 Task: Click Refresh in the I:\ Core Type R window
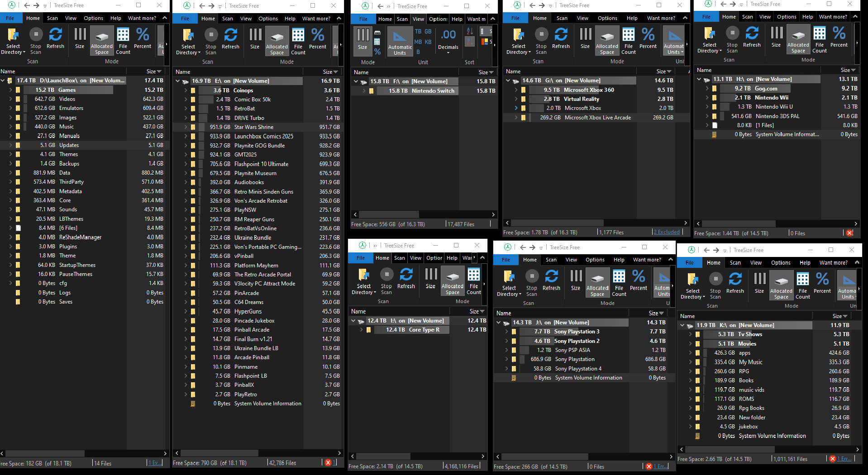[406, 278]
